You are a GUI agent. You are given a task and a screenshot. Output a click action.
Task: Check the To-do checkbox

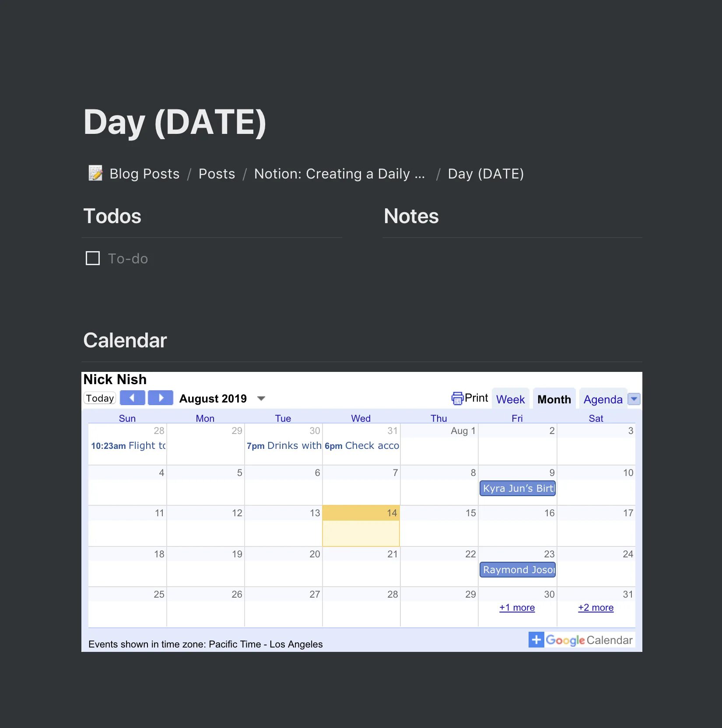[93, 258]
